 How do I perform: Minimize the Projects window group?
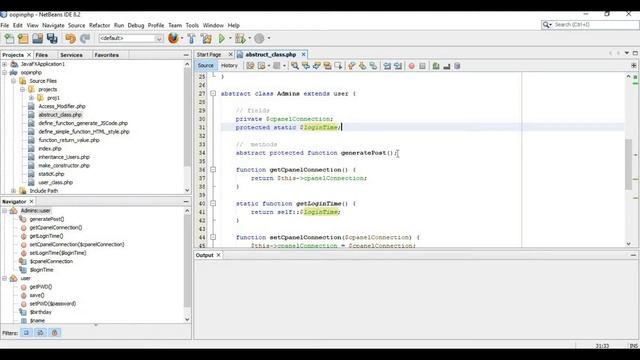coord(186,55)
